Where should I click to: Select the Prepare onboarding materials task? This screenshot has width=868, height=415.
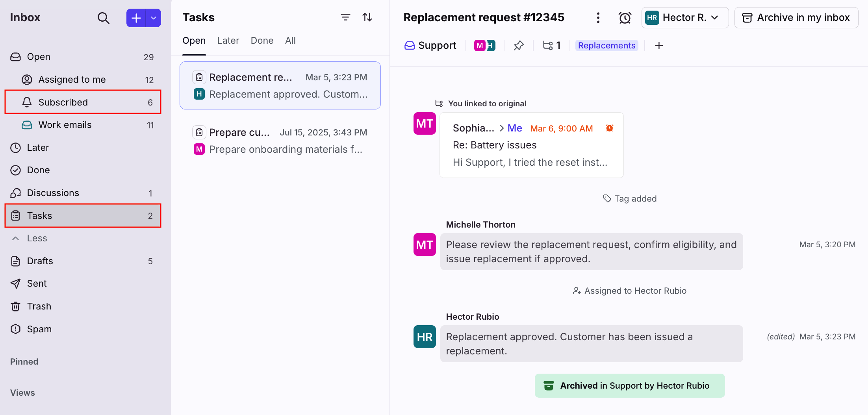click(x=280, y=141)
